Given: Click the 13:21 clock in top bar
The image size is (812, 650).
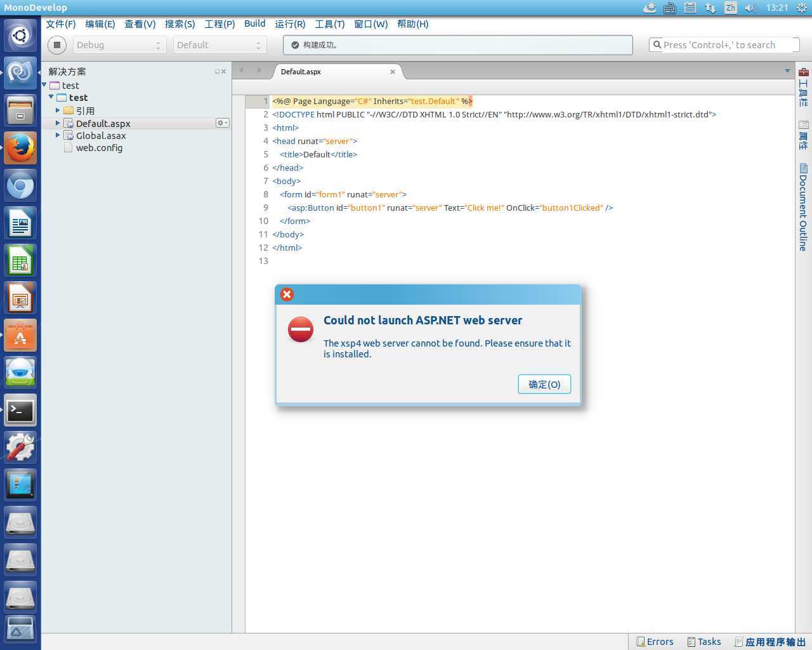Looking at the screenshot, I should pyautogui.click(x=776, y=8).
